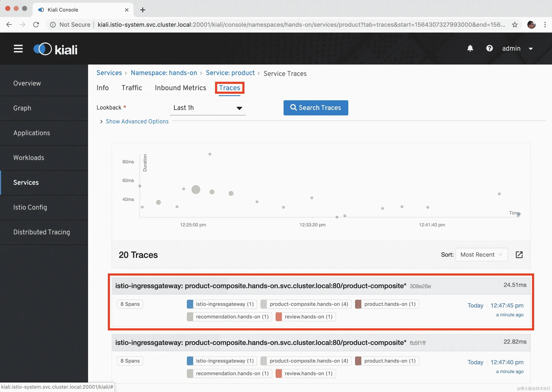
Task: Open the Lookback Last 1h dropdown
Action: (x=207, y=108)
